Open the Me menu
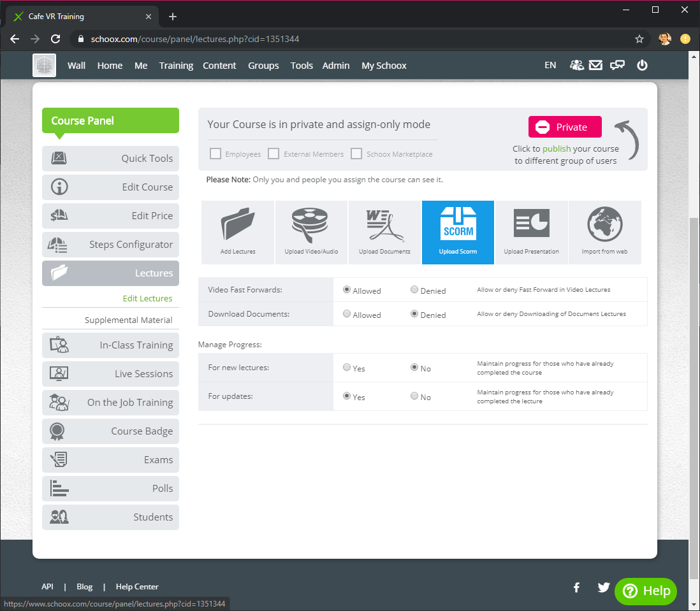This screenshot has height=611, width=700. tap(141, 66)
